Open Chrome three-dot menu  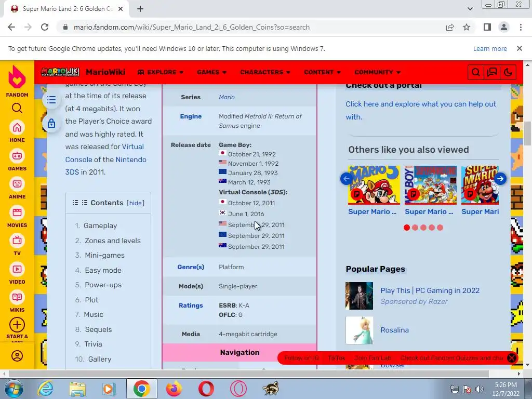pos(521,27)
